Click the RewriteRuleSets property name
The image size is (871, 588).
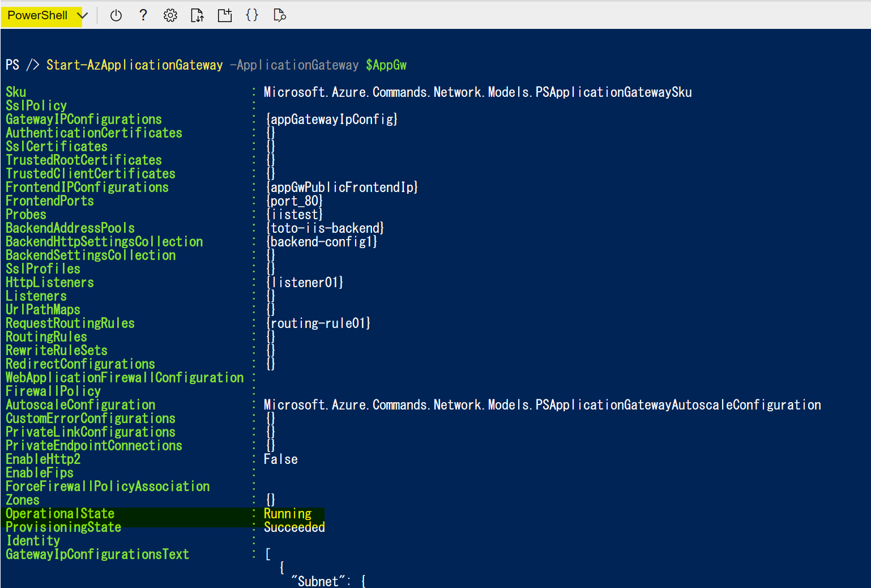57,351
